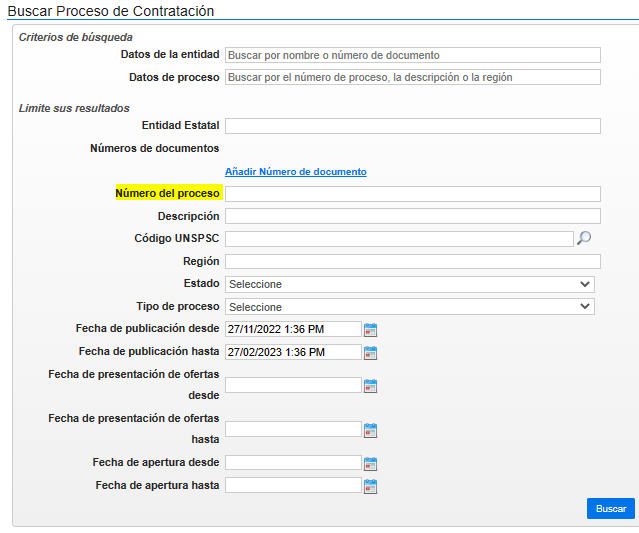Click the UNSPSC code magnifier search icon
This screenshot has height=533, width=639.
point(585,238)
